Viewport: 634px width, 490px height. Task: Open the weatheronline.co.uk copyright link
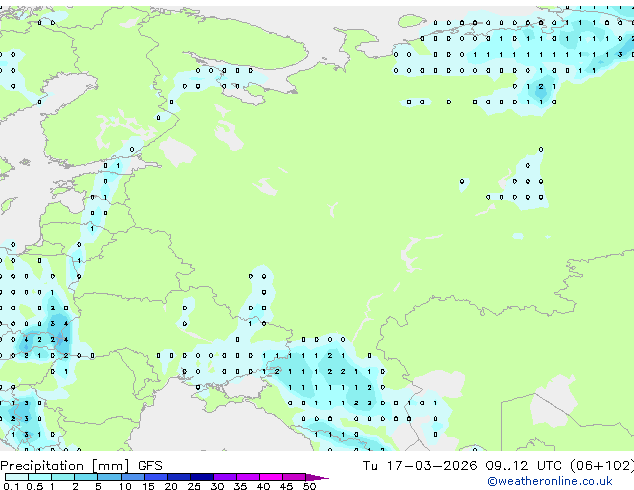tap(550, 481)
